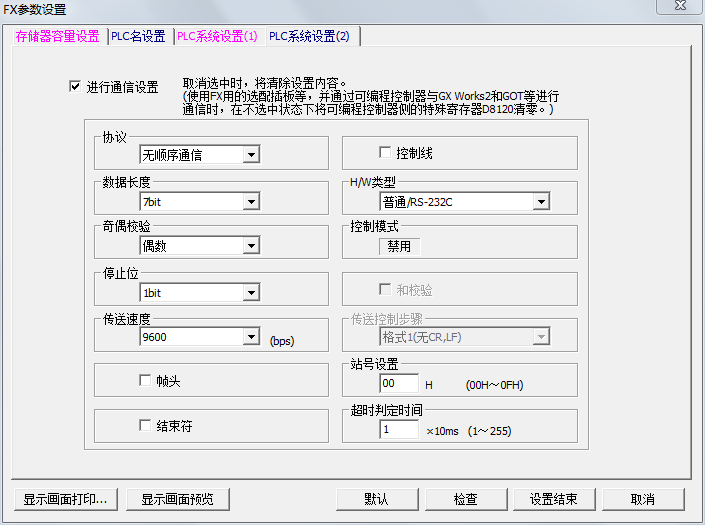Reset settings with the 默认 button
This screenshot has height=525, width=705.
376,499
